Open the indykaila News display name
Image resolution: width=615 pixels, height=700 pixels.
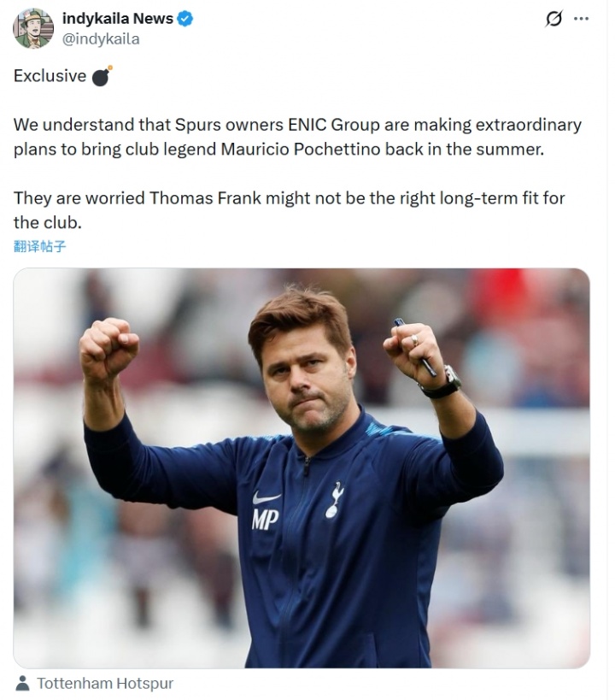click(x=118, y=19)
